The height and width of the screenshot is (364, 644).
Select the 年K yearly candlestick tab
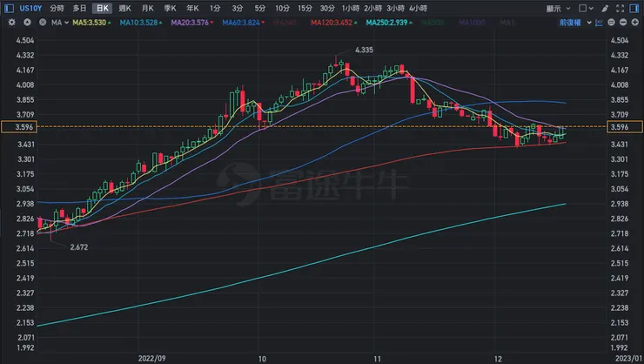[192, 8]
